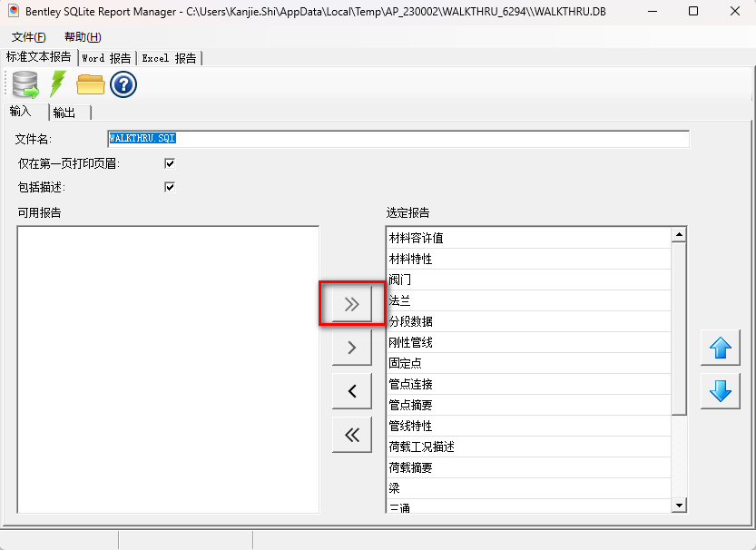Select 荷载摘要 in the selected reports
The image size is (756, 550).
(x=529, y=467)
